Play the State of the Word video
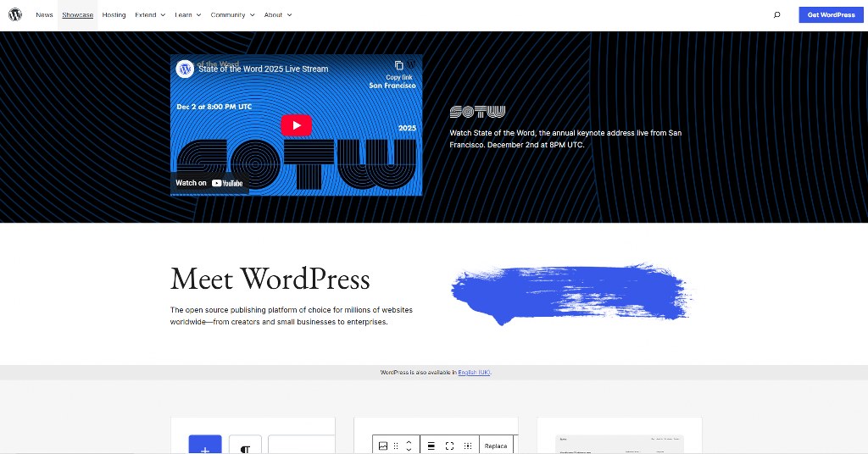868x454 pixels. pyautogui.click(x=296, y=125)
